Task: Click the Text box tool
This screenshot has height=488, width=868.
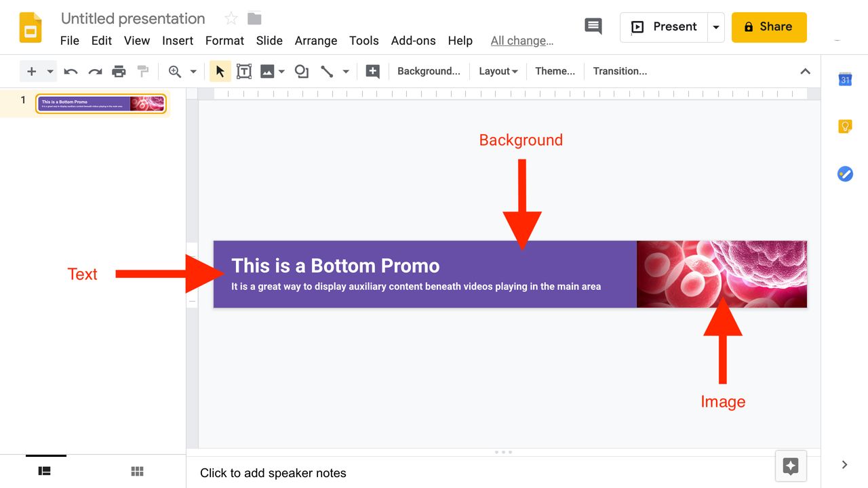Action: [244, 70]
